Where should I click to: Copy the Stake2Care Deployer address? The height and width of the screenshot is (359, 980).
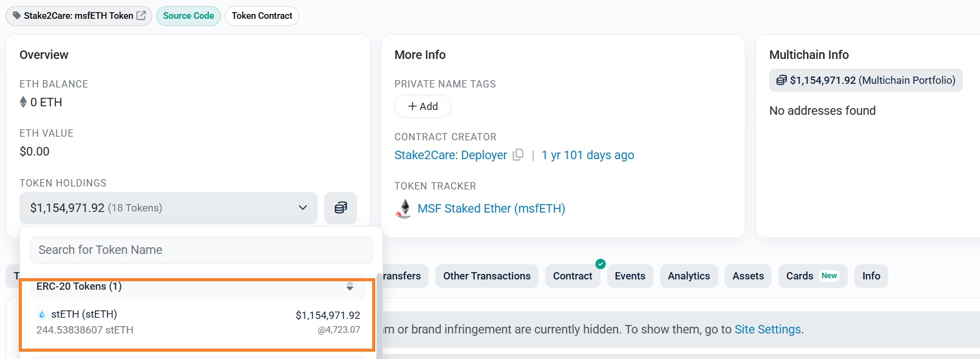(518, 155)
